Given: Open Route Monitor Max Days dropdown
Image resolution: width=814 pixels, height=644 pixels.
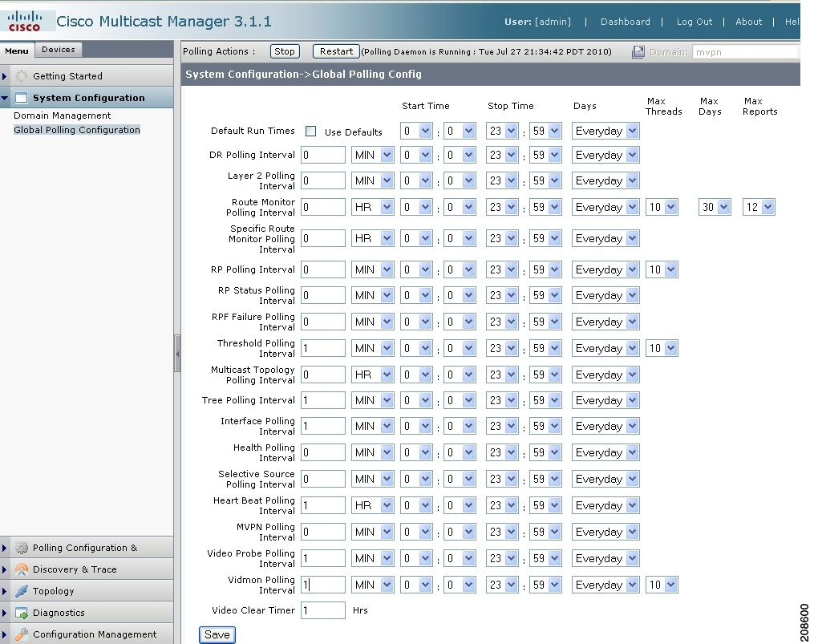Looking at the screenshot, I should pos(715,207).
